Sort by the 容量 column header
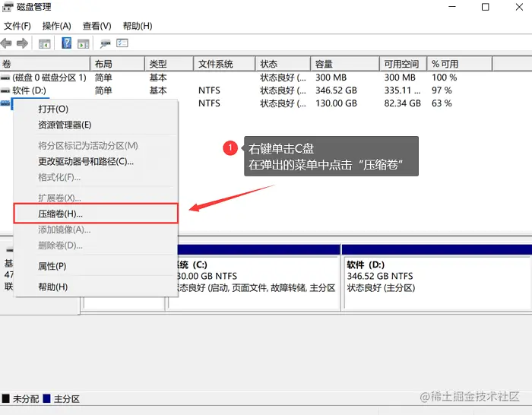Viewport: 532px width, 415px height. click(x=345, y=64)
